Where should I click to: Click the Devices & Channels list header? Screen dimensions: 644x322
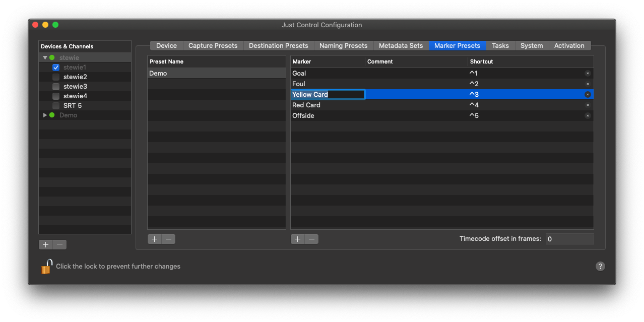point(85,46)
